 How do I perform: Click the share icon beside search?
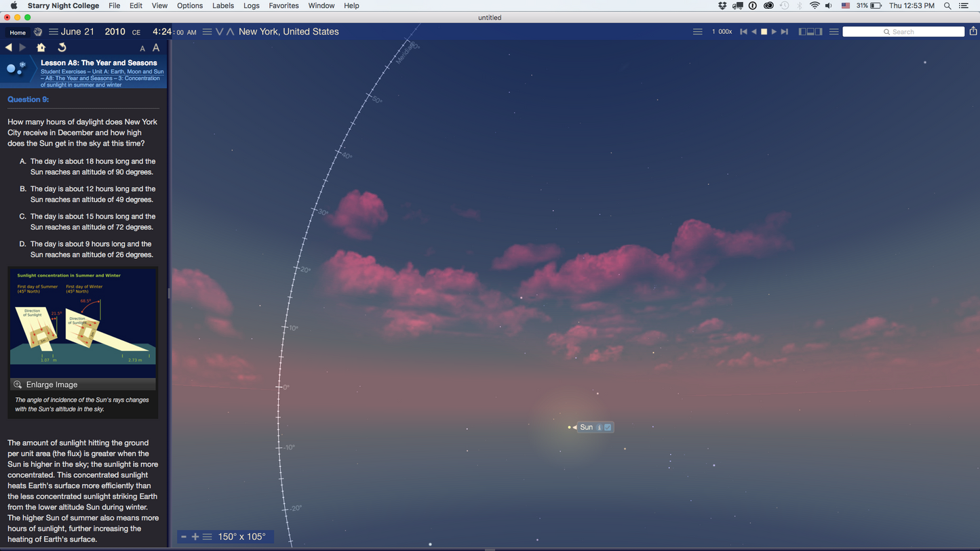point(973,31)
